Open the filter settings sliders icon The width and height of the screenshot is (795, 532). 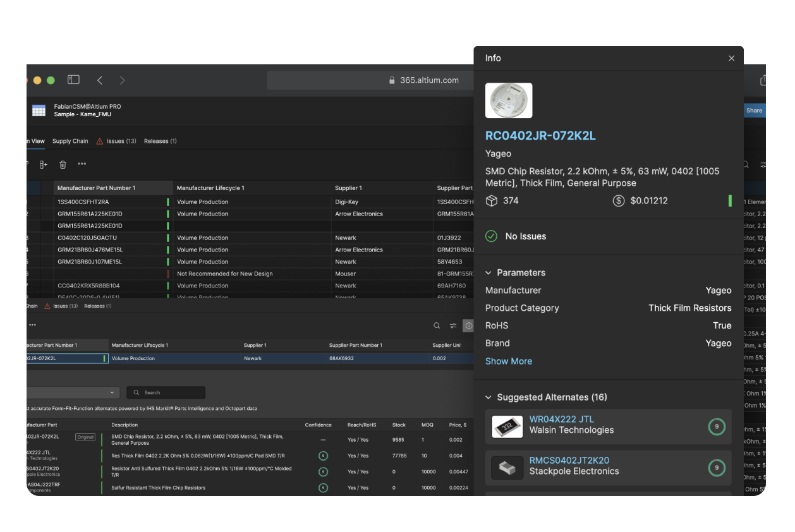453,325
